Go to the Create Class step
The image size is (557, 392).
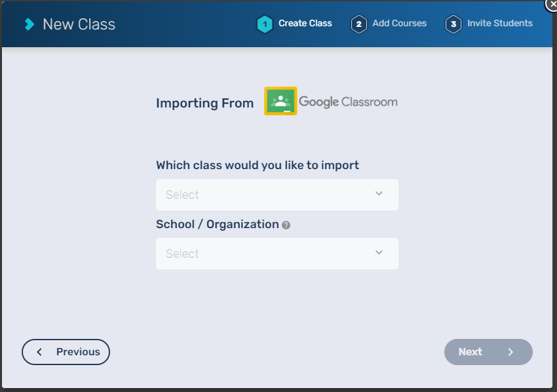305,23
